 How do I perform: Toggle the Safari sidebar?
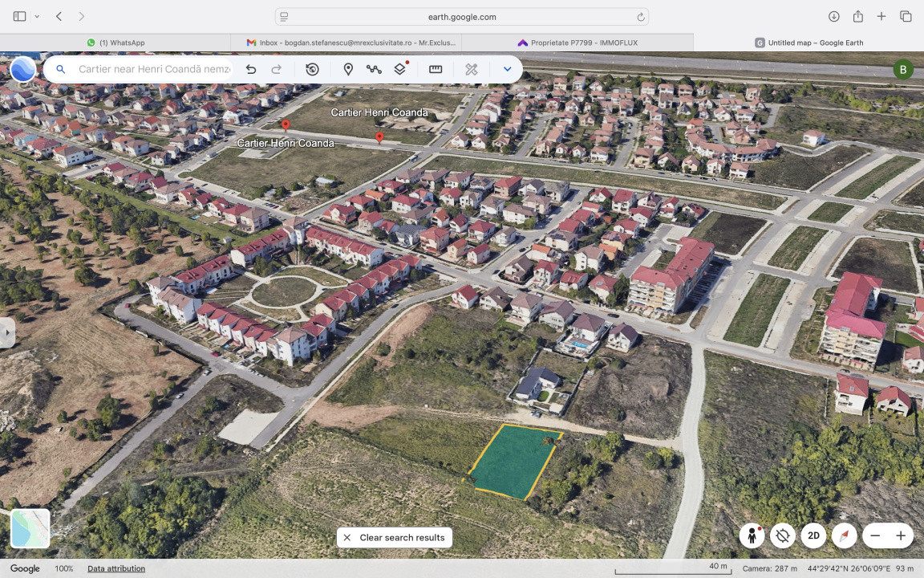coord(19,16)
